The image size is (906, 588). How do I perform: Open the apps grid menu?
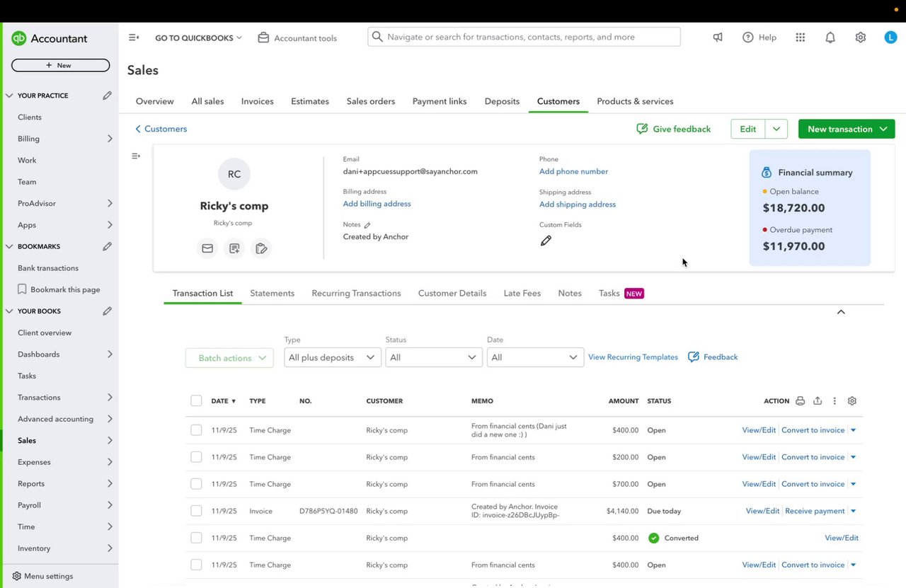(x=801, y=38)
